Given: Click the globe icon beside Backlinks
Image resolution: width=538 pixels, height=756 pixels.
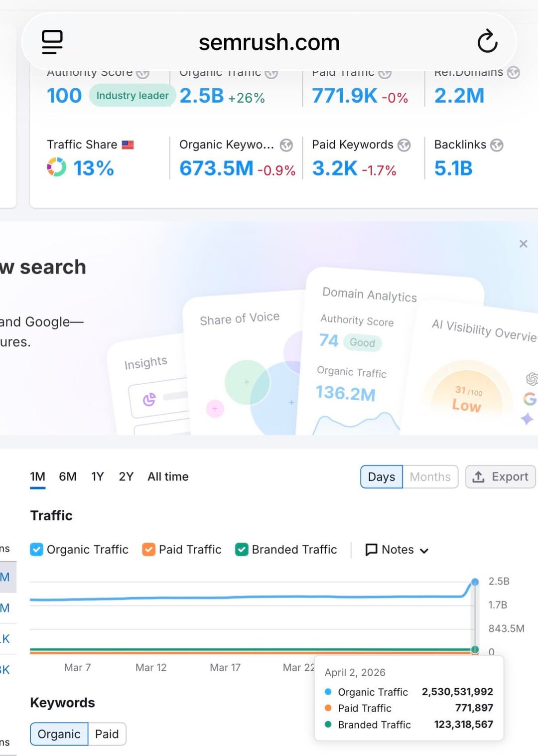Looking at the screenshot, I should click(496, 145).
